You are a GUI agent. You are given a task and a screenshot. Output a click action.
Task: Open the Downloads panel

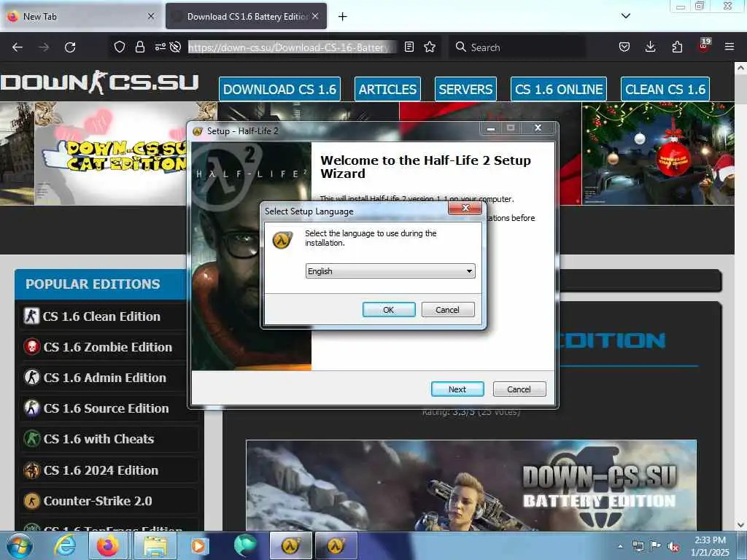point(650,47)
